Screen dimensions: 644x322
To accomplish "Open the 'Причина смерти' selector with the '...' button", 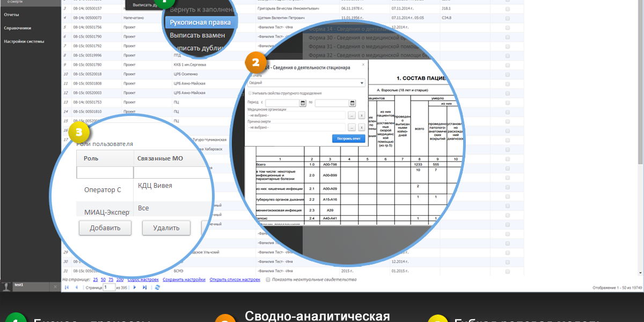I will coord(352,127).
